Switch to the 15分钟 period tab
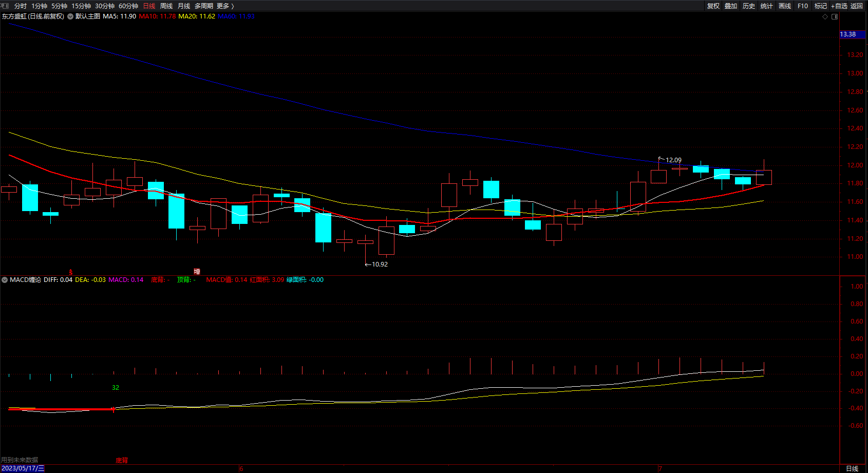 click(x=81, y=6)
